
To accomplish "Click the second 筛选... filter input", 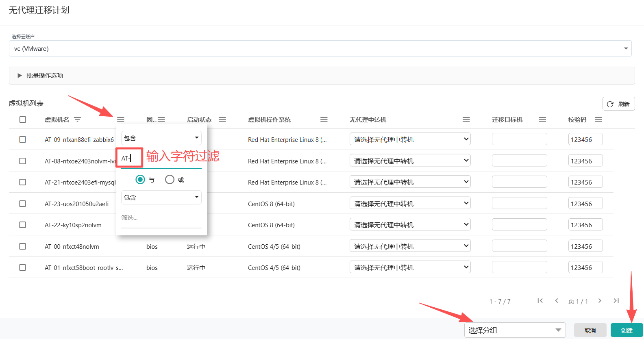I will (161, 218).
